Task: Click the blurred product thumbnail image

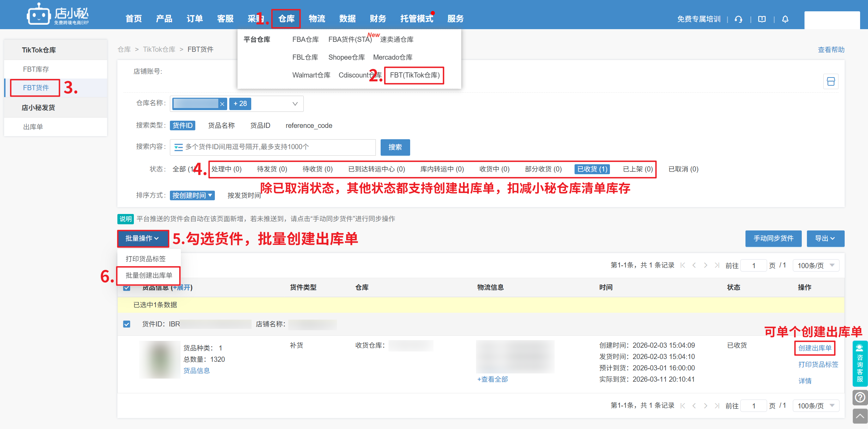Action: (160, 359)
